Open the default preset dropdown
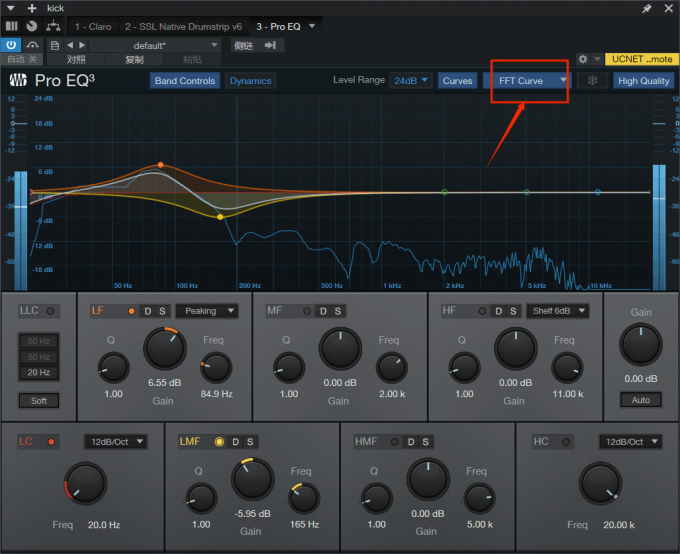 pos(154,45)
